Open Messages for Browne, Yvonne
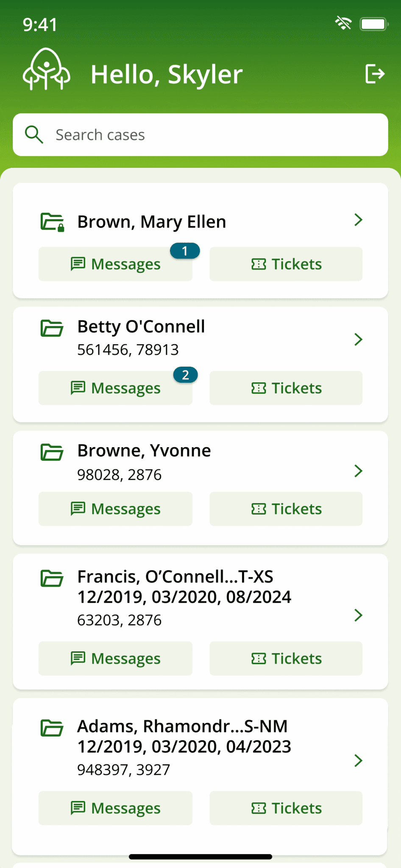 click(115, 509)
